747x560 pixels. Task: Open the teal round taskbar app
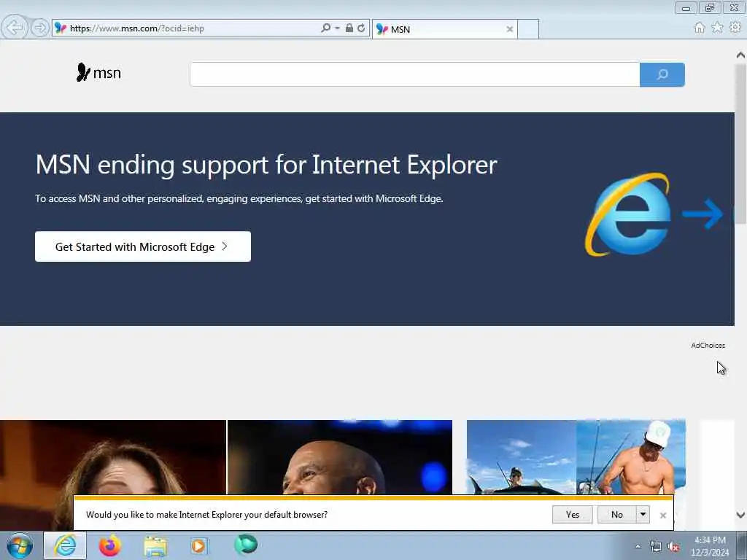246,545
